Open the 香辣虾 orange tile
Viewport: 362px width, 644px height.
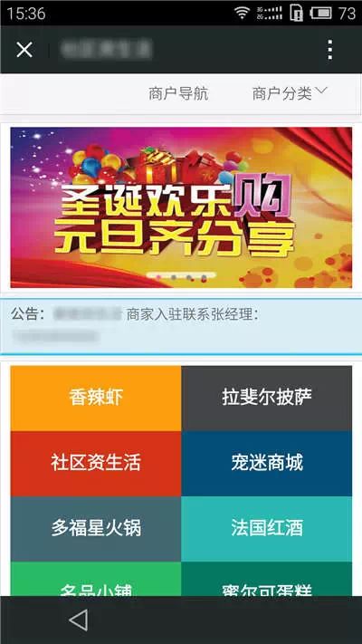click(96, 398)
